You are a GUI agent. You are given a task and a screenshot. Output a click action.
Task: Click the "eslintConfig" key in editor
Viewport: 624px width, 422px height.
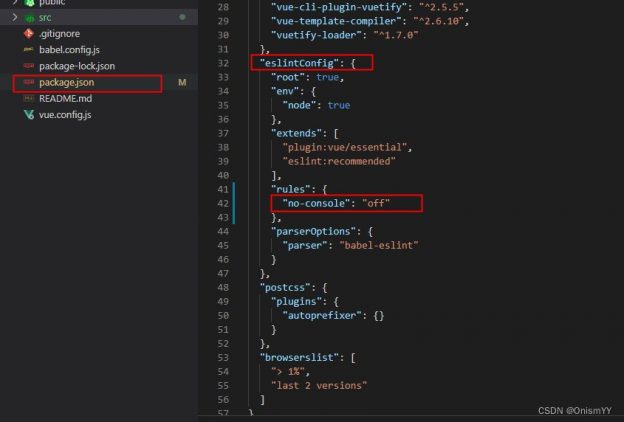click(300, 63)
